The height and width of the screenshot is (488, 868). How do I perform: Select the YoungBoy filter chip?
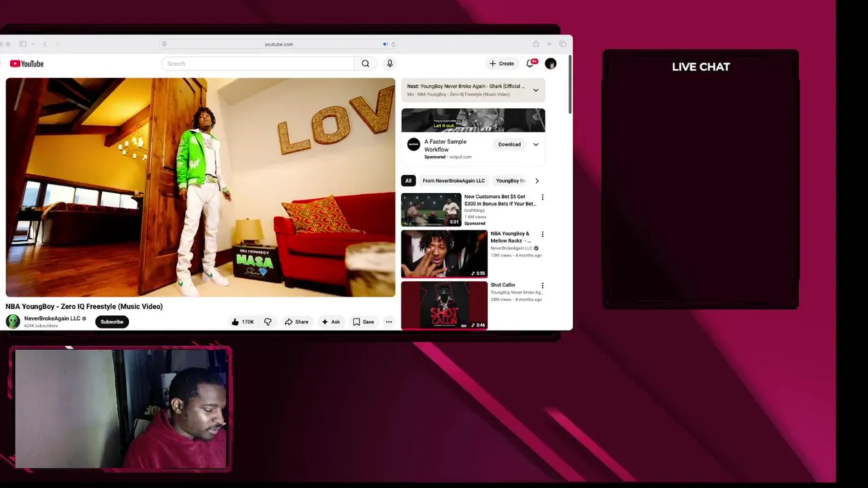coord(510,181)
